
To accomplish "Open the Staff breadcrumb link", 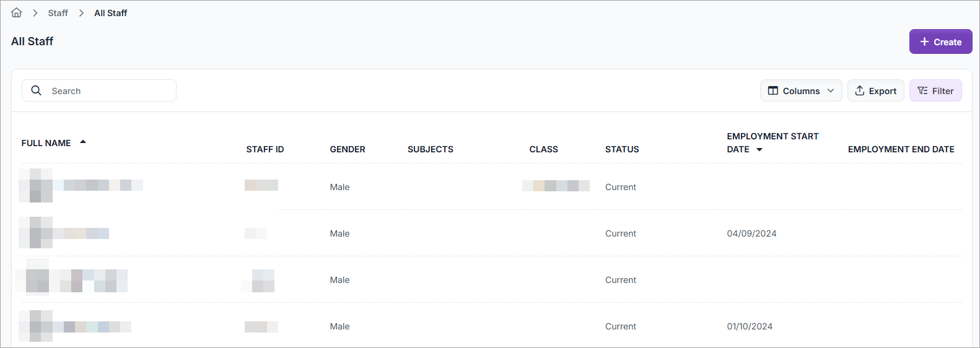I will [58, 13].
